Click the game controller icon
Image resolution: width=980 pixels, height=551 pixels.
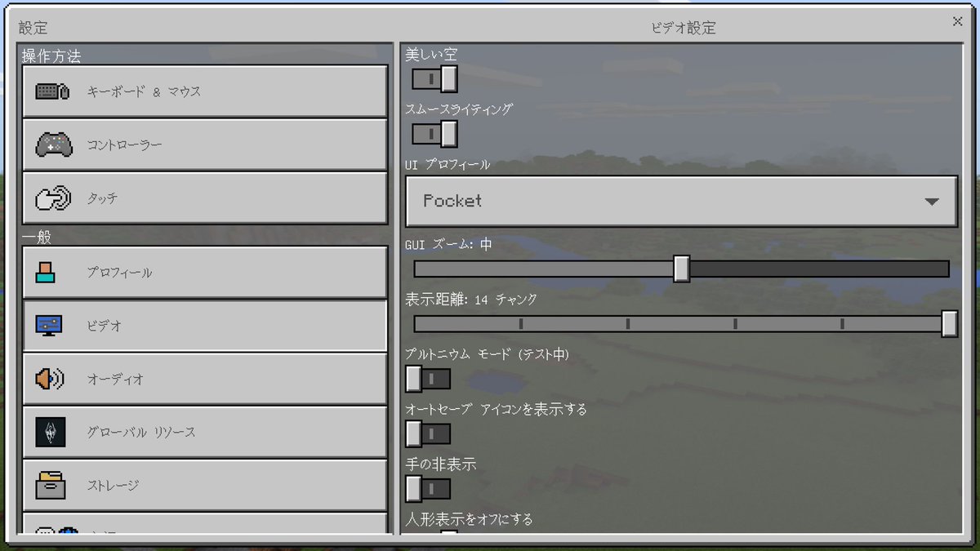click(54, 144)
